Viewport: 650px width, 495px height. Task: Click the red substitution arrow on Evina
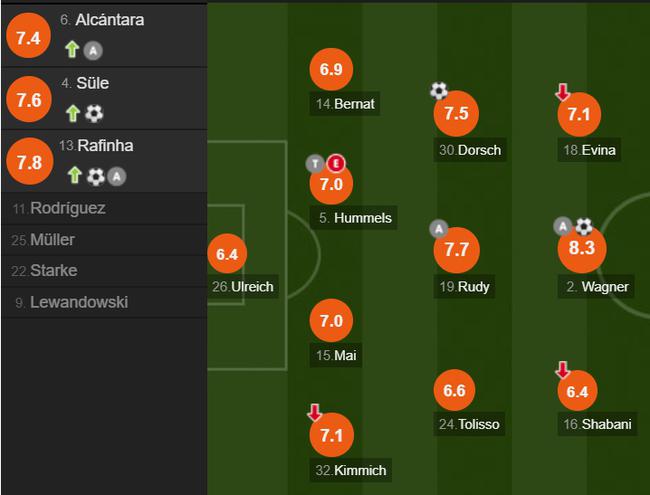(x=563, y=92)
